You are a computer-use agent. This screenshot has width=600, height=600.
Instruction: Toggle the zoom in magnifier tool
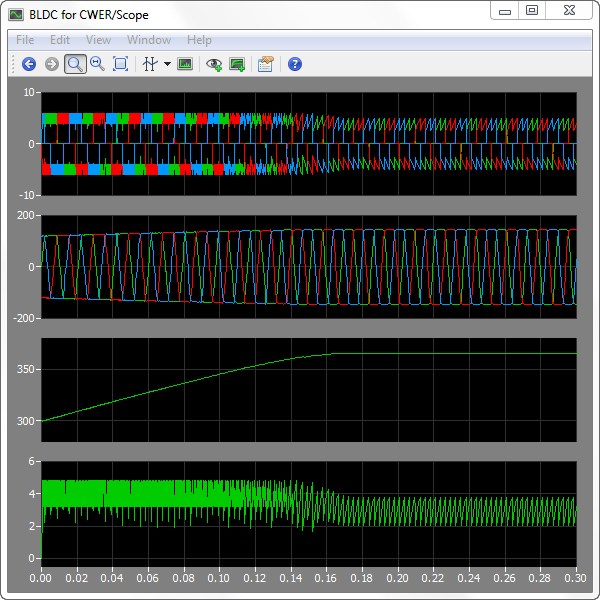click(74, 64)
